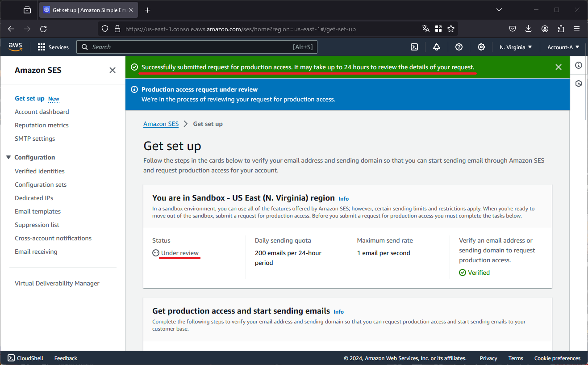Open Suppression list
The width and height of the screenshot is (588, 365).
[x=37, y=225]
